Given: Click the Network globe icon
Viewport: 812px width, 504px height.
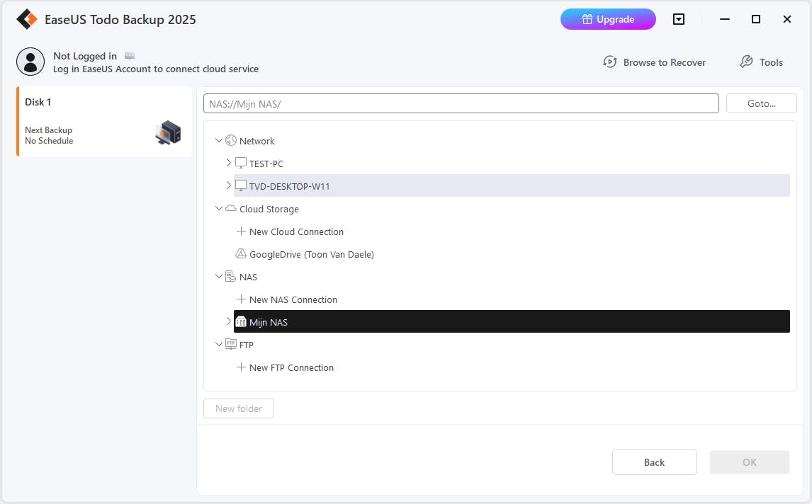Looking at the screenshot, I should click(x=231, y=141).
